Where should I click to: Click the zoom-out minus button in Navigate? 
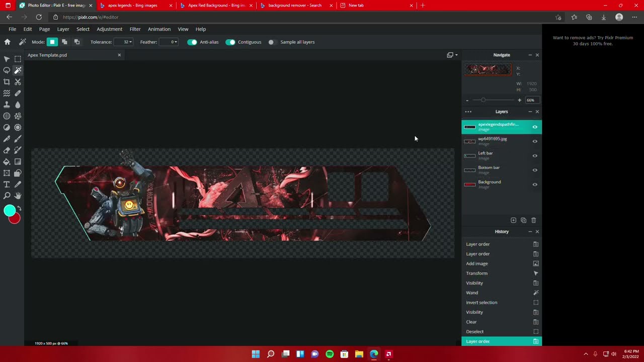467,101
